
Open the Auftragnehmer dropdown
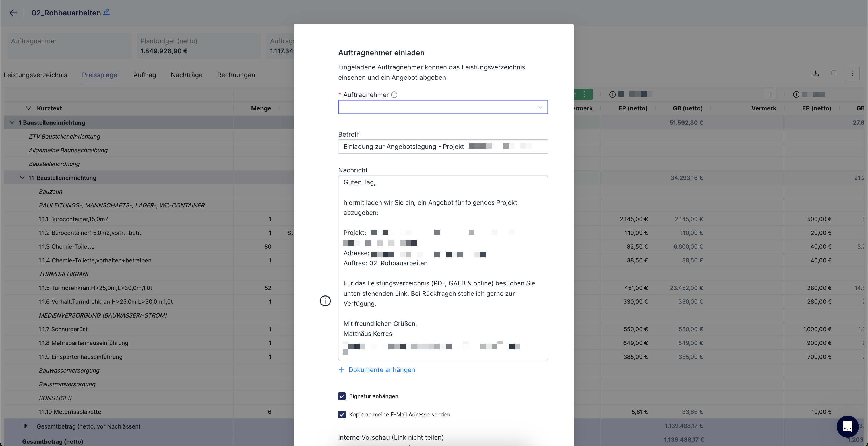pyautogui.click(x=443, y=107)
